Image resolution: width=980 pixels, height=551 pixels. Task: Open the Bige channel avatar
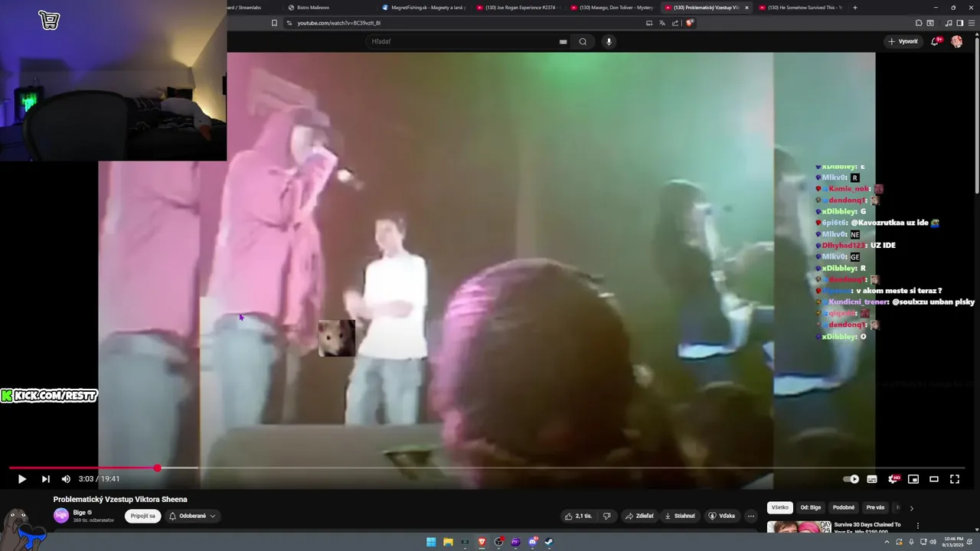click(61, 516)
